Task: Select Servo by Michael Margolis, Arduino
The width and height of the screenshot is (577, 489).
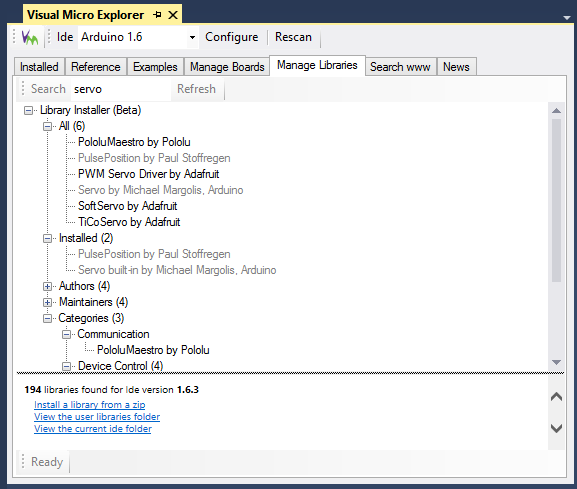Action: coord(161,190)
